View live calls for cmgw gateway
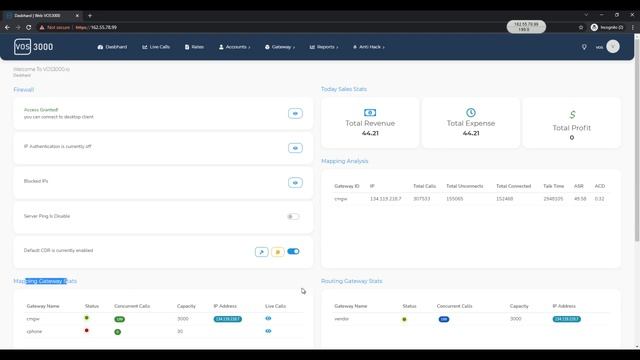The image size is (640, 360). click(x=268, y=318)
